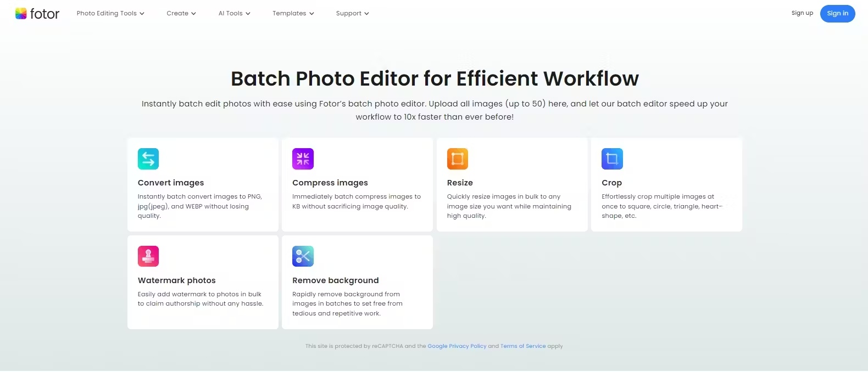Screen dimensions: 868x372
Task: Click the 'Rapidly remove background' description
Action: click(x=347, y=304)
